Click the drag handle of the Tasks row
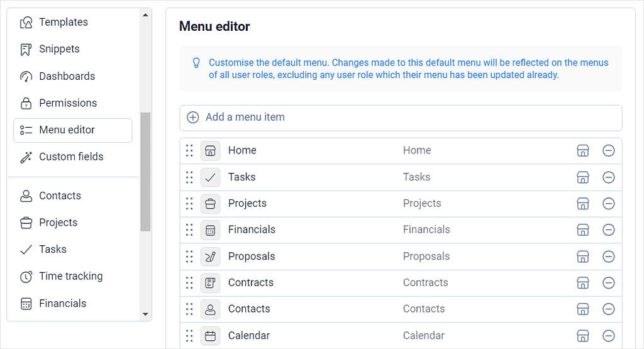The image size is (644, 349). (189, 177)
